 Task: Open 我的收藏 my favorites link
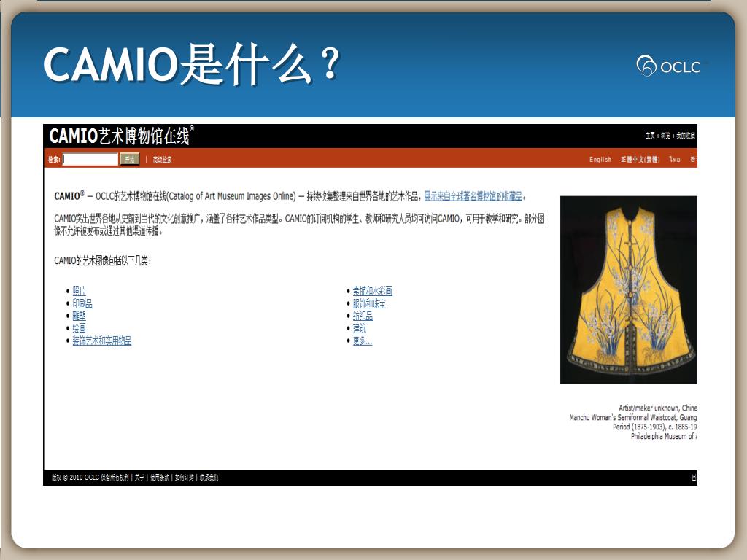pyautogui.click(x=686, y=136)
